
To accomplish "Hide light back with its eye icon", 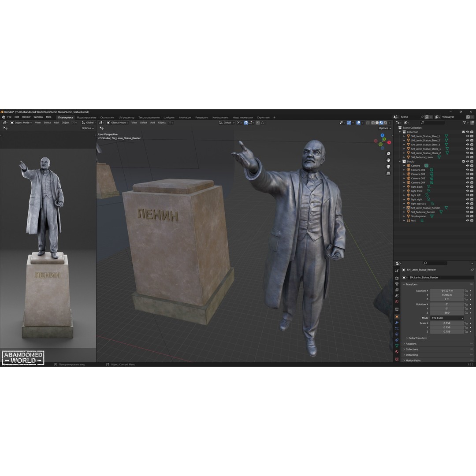I will (x=468, y=187).
